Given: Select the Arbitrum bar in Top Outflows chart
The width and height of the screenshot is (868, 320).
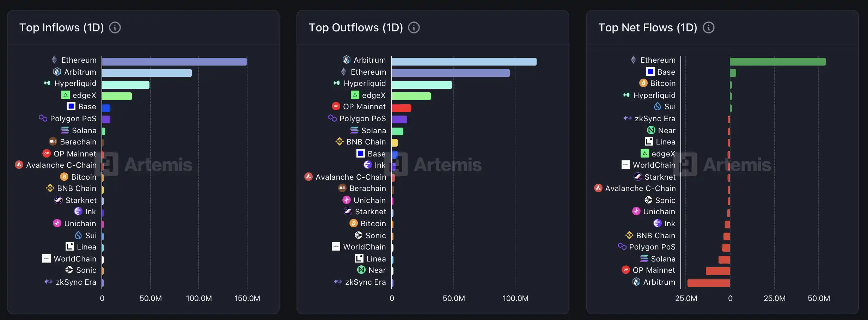Looking at the screenshot, I should (x=464, y=62).
